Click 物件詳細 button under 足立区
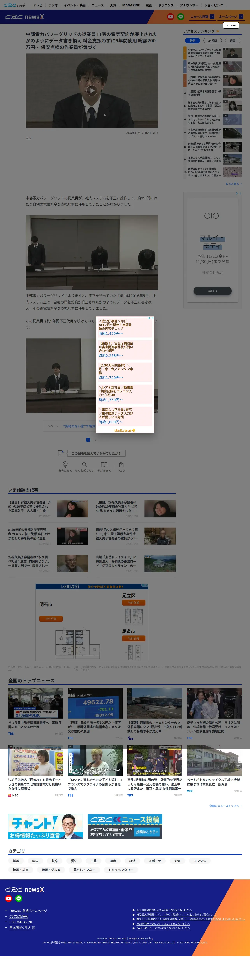 click(x=134, y=603)
